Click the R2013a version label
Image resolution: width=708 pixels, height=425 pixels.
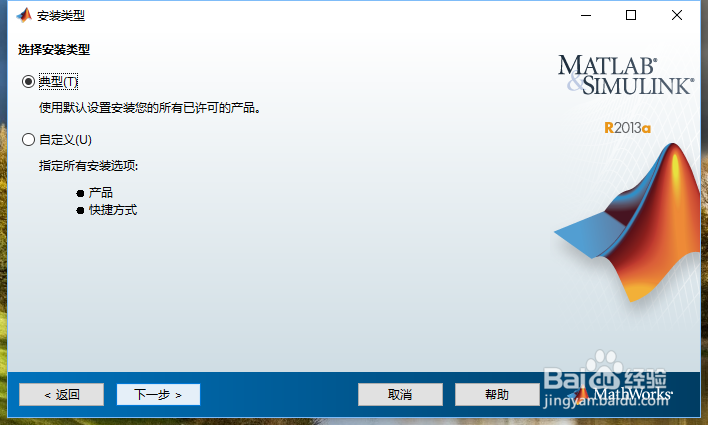[628, 128]
